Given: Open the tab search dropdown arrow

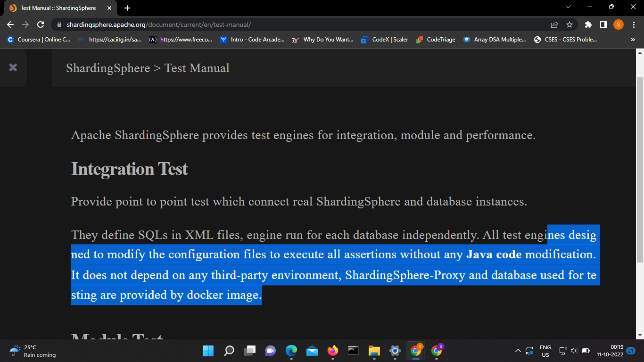Looking at the screenshot, I should (x=568, y=7).
